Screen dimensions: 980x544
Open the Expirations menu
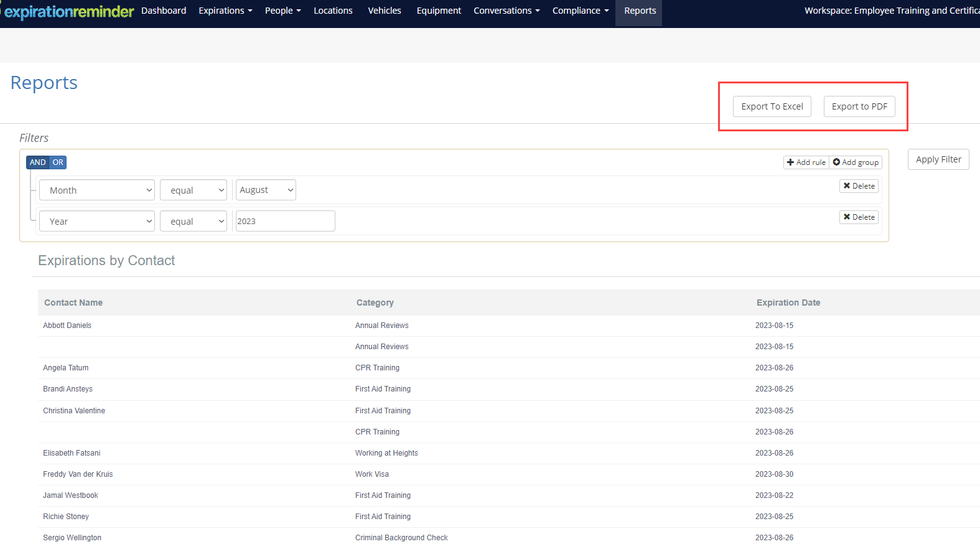(x=225, y=11)
